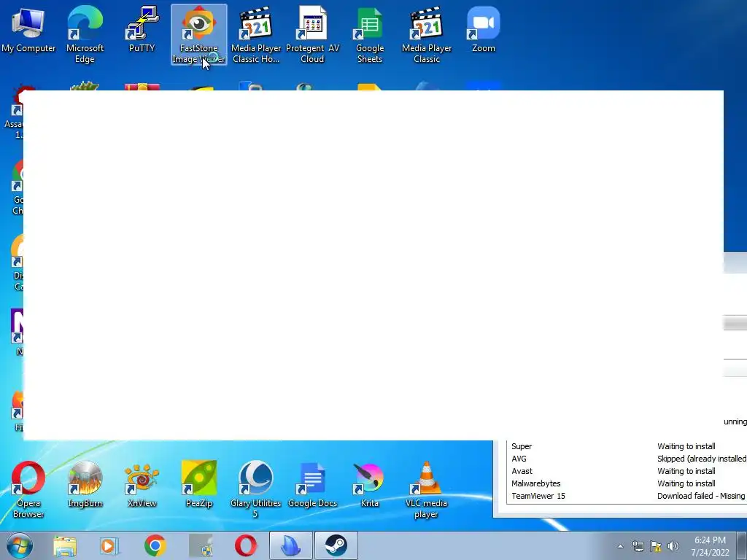The image size is (747, 560).
Task: Open the volume speaker tray icon
Action: tap(673, 546)
